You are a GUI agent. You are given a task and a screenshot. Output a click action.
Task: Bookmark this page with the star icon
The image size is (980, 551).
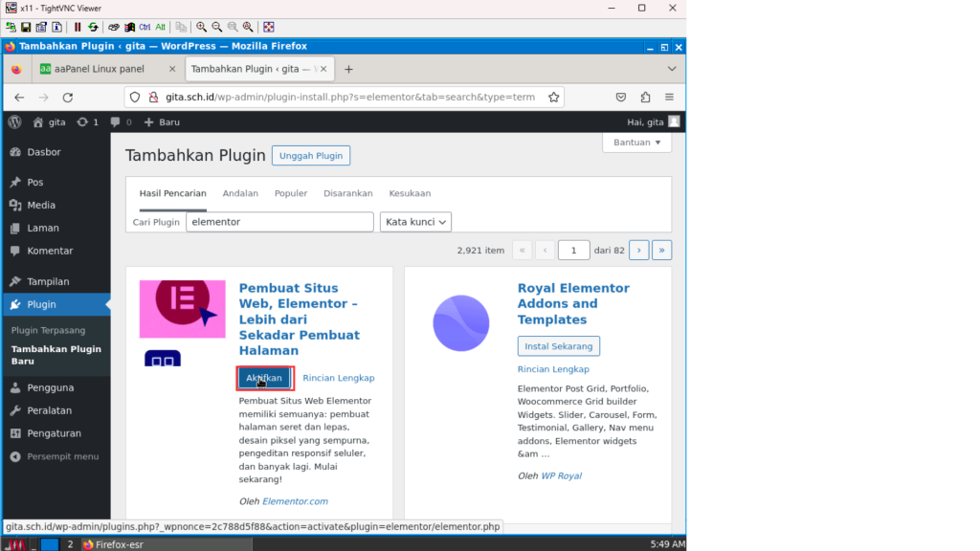point(553,97)
